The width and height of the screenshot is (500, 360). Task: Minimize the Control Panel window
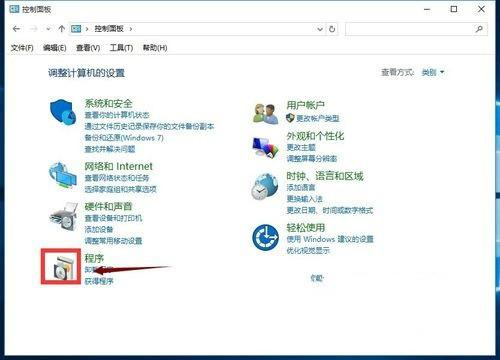tap(427, 9)
